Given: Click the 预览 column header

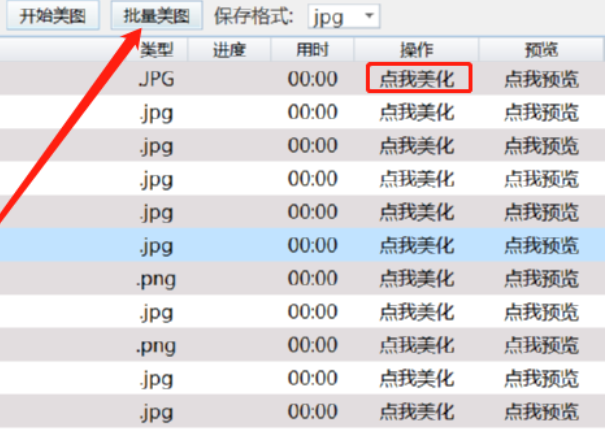Looking at the screenshot, I should point(541,50).
